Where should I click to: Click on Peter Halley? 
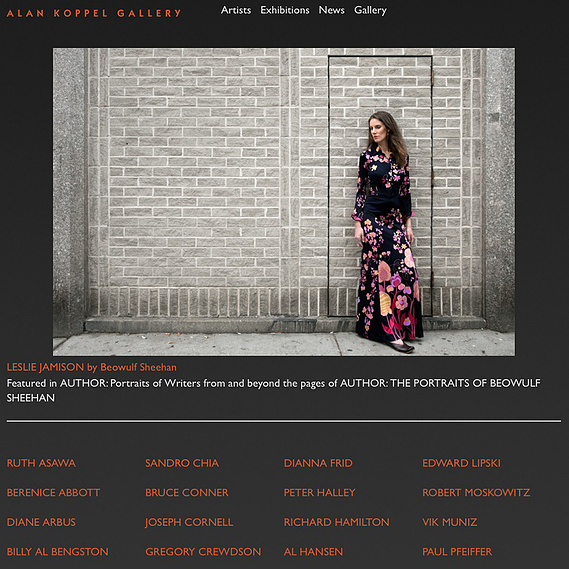(x=319, y=492)
